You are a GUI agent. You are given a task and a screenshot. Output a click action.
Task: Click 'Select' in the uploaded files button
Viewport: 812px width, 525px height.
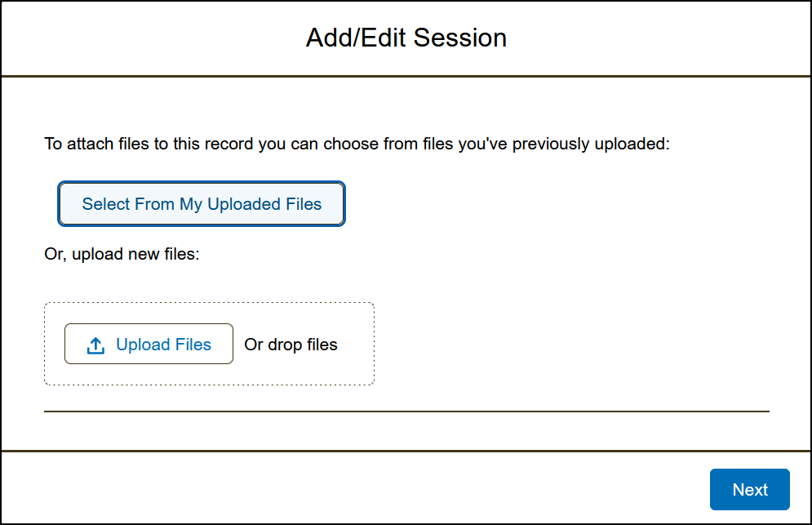(x=105, y=204)
